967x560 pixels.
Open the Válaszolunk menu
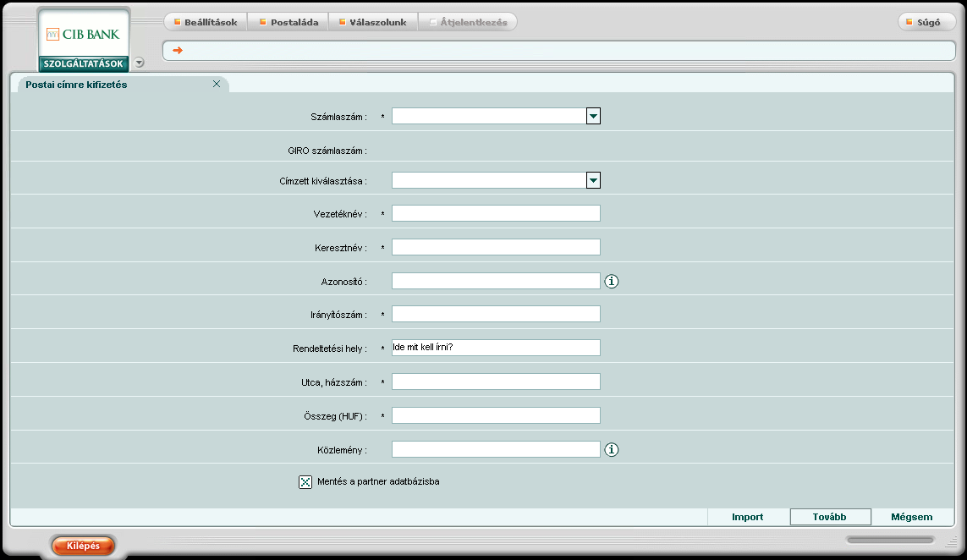tap(372, 22)
